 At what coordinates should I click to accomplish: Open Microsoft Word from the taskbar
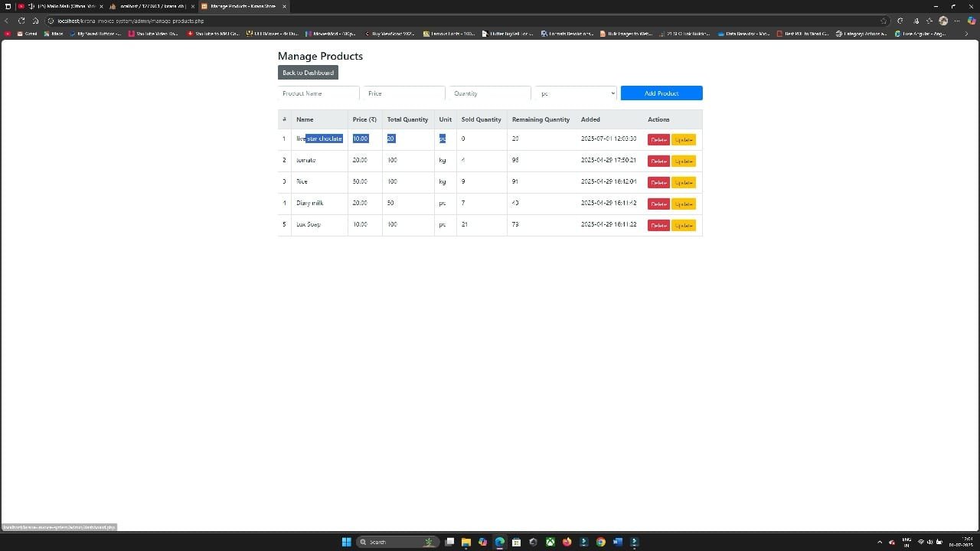pyautogui.click(x=617, y=542)
